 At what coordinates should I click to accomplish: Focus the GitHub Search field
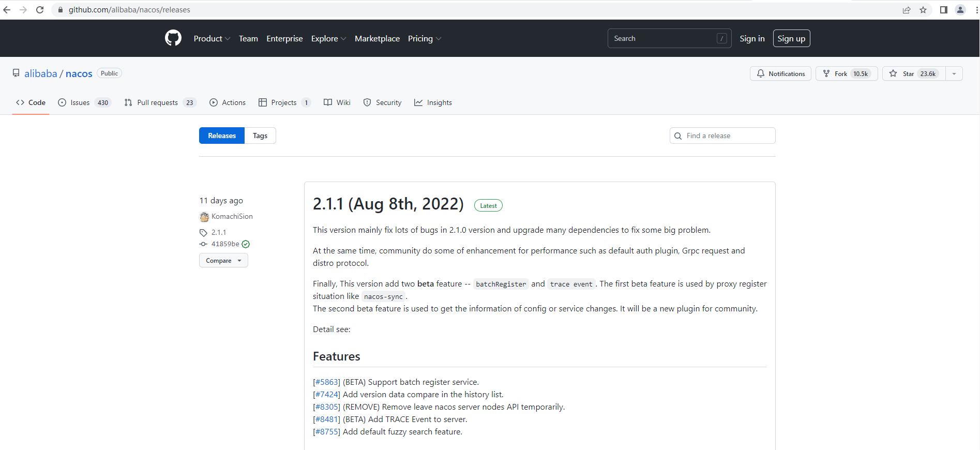pyautogui.click(x=669, y=38)
